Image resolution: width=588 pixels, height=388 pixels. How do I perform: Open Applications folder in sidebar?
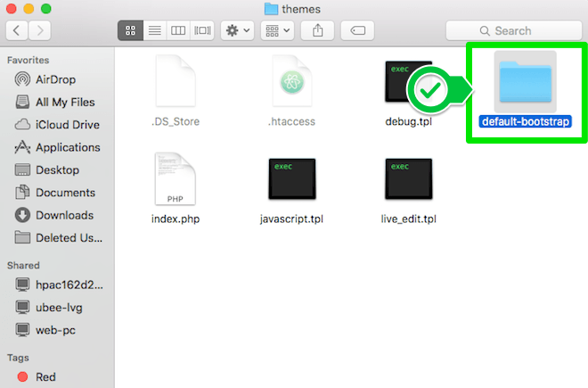[57, 147]
